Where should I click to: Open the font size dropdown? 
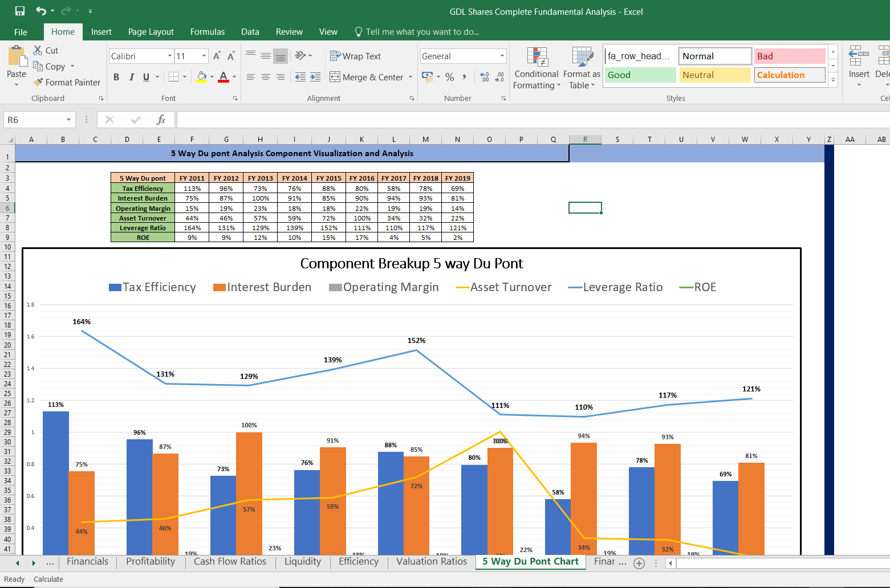point(204,56)
